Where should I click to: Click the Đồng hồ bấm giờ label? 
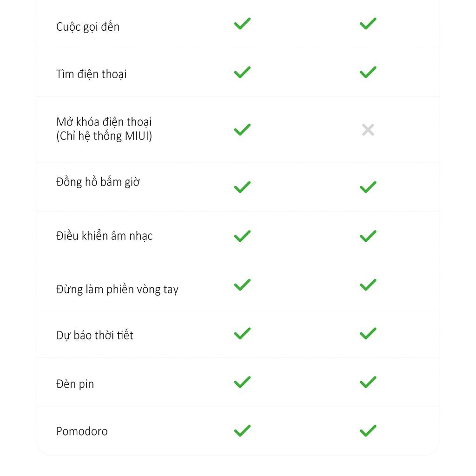point(98,182)
